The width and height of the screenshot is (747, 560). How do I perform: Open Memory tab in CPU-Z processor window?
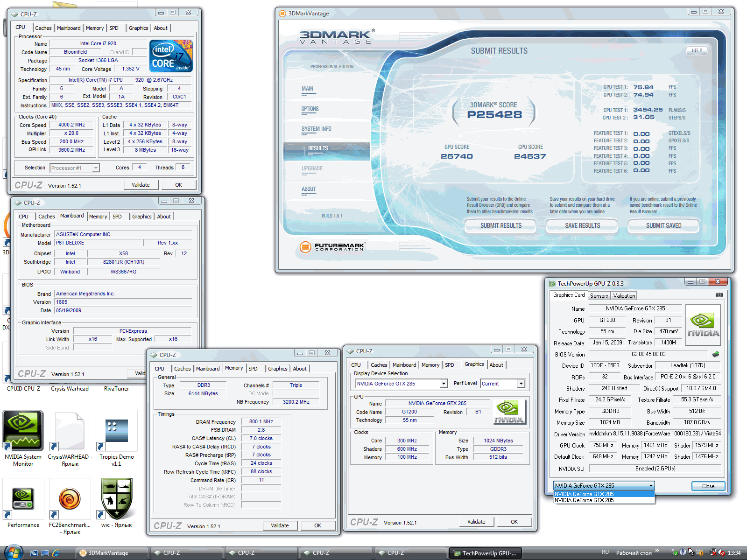(x=95, y=28)
